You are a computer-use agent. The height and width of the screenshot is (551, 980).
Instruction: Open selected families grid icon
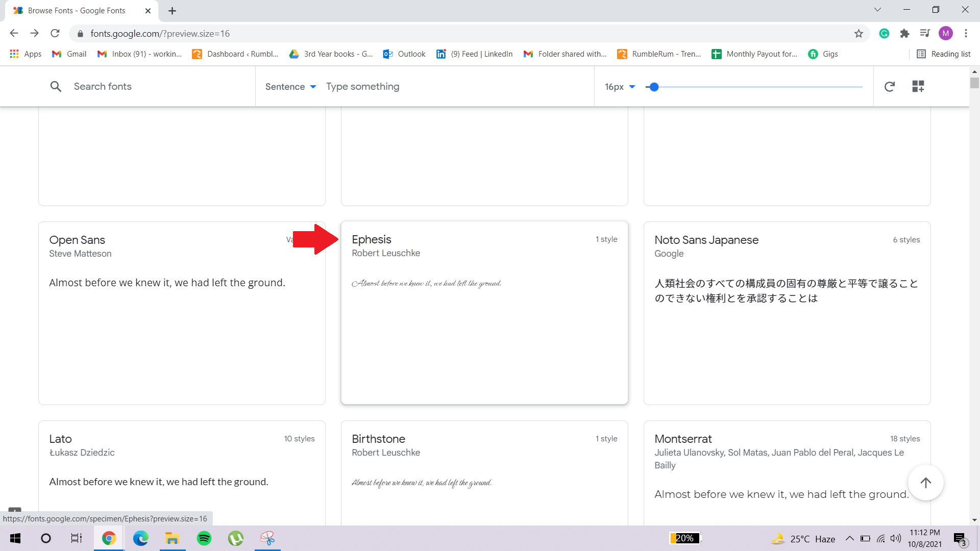click(x=918, y=87)
